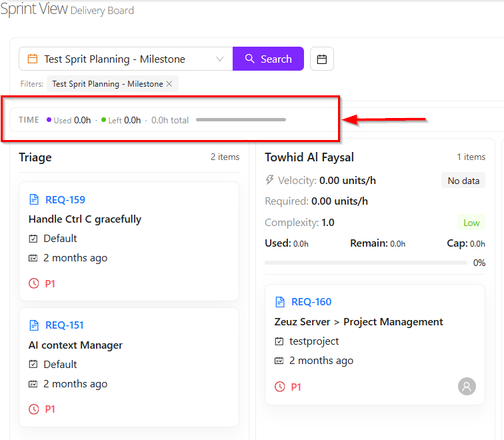Expand the milestone selector chevron arrow
Image resolution: width=504 pixels, height=440 pixels.
click(220, 59)
